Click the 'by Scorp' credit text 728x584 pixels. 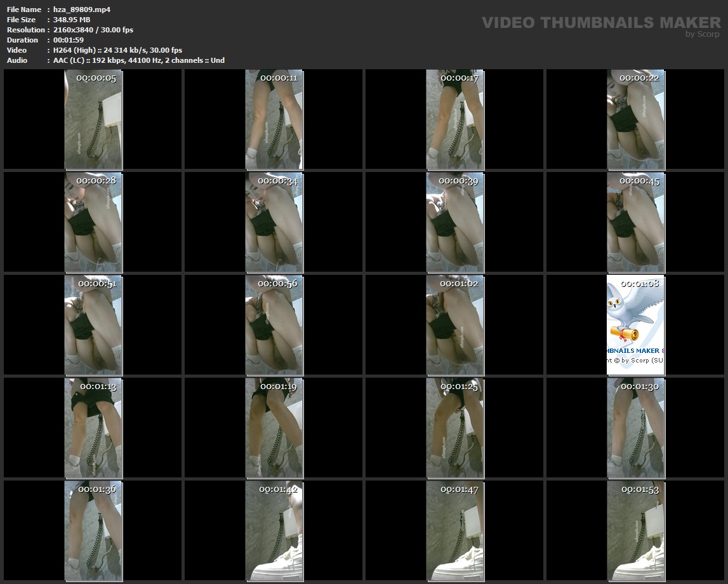click(703, 34)
